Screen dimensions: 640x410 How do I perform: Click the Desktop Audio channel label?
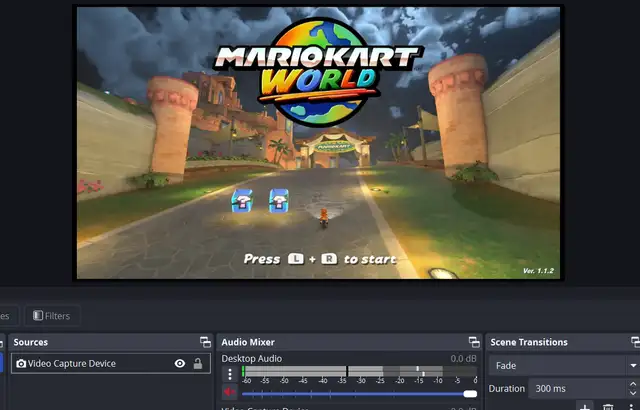click(251, 359)
